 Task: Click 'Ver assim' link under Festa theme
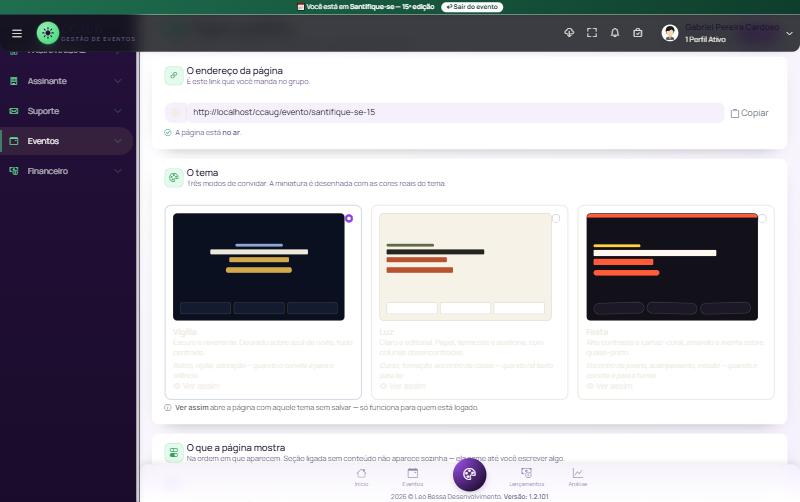click(x=610, y=386)
